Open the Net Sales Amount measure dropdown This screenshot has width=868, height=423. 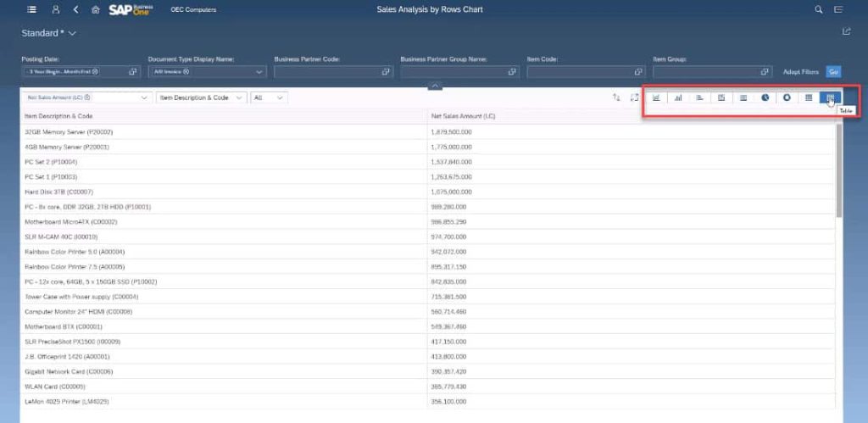(144, 97)
